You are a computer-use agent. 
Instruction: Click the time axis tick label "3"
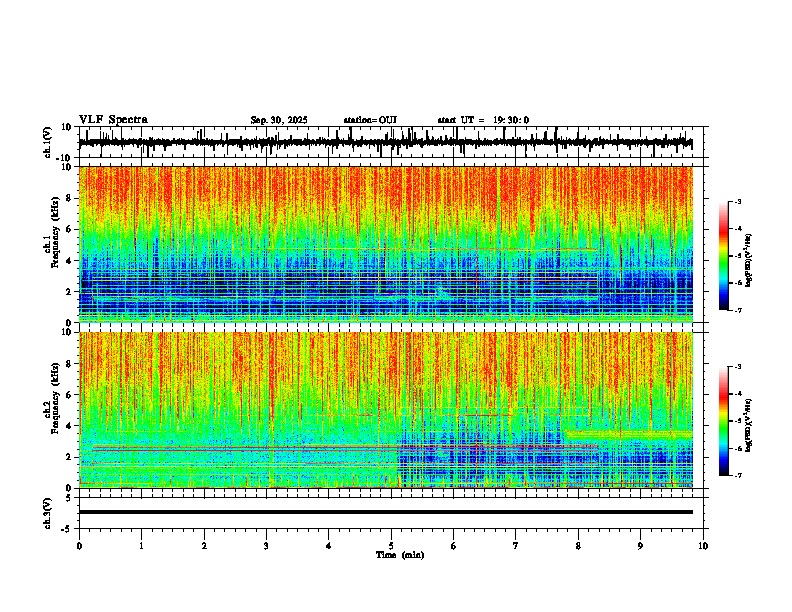266,546
